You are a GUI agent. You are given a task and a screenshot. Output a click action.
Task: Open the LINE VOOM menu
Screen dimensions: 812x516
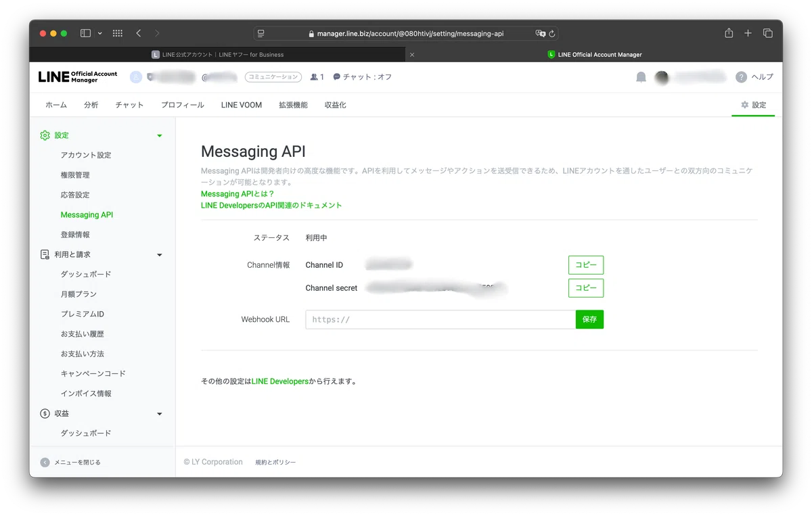[x=242, y=105]
